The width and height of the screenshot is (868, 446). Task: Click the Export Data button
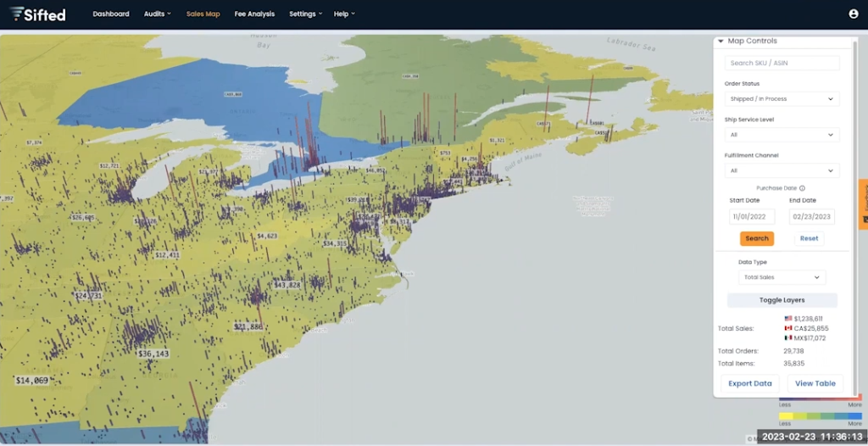(x=750, y=383)
